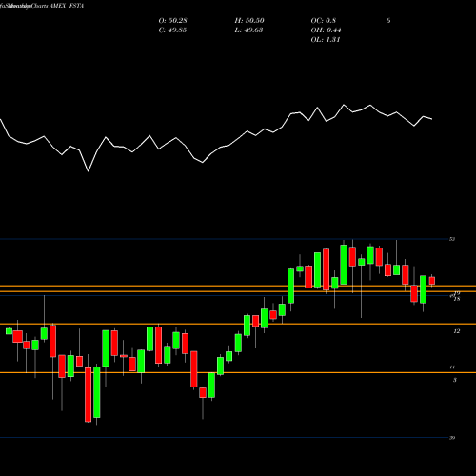Click the 53 price axis label
This screenshot has height=476, width=476.
[452, 239]
